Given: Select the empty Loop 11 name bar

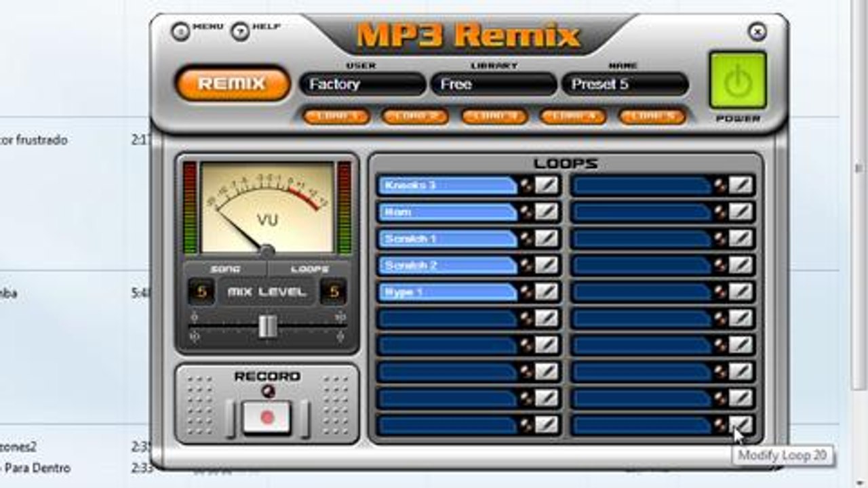Looking at the screenshot, I should click(642, 185).
